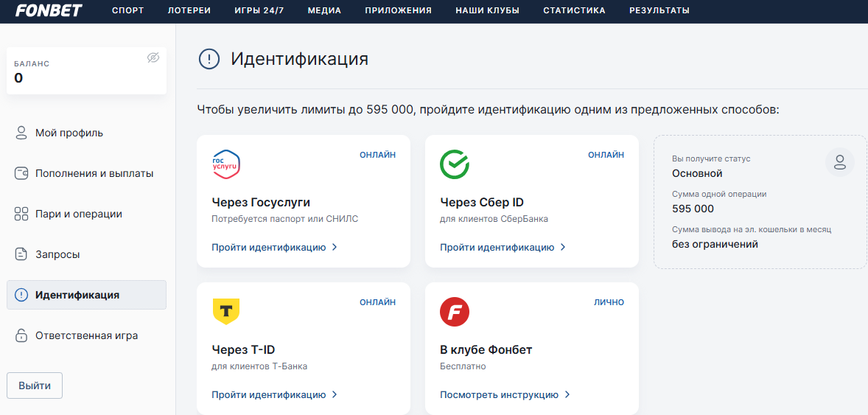Click для клиентов СберБанка text
The image size is (868, 415).
494,219
